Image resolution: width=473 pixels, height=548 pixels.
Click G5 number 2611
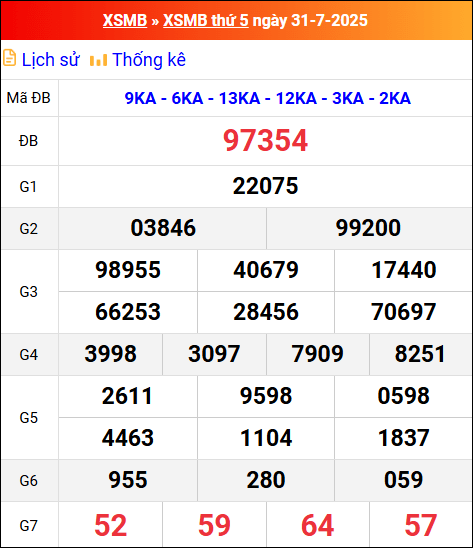(x=127, y=396)
